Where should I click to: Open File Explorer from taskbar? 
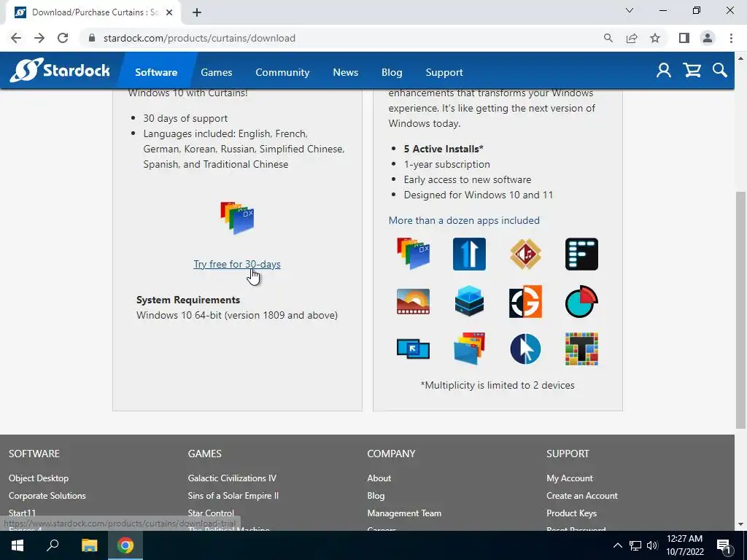tap(89, 545)
